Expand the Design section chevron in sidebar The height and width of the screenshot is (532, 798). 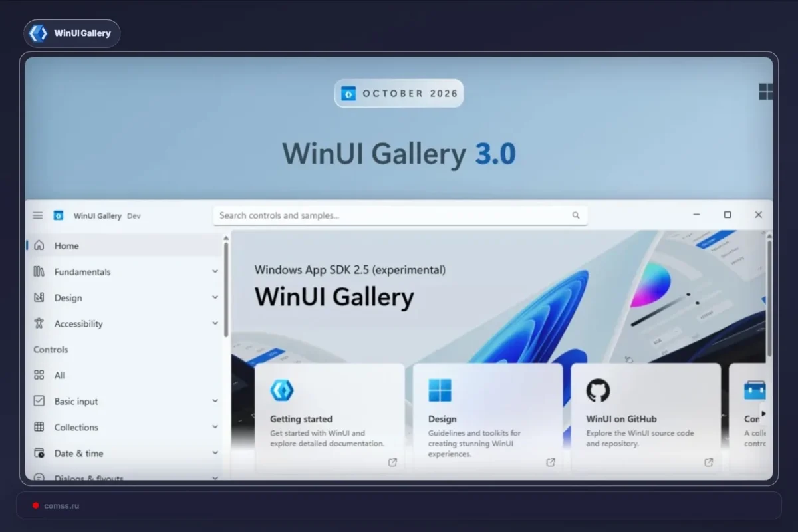(215, 297)
